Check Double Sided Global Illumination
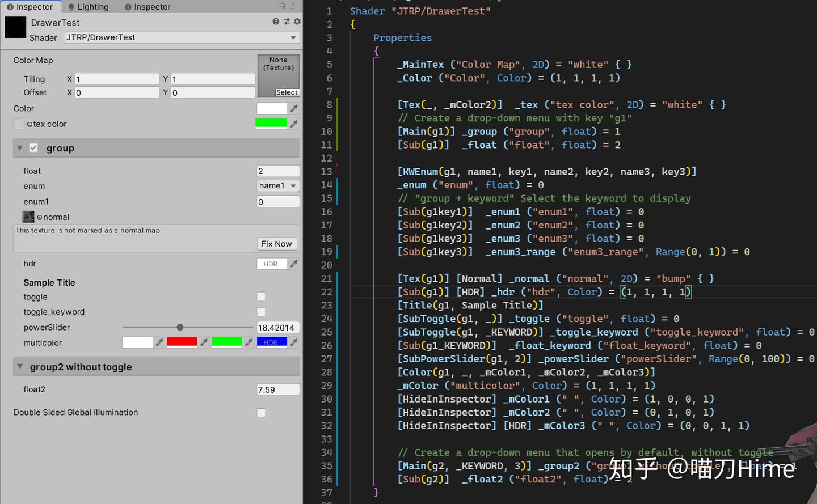 (260, 413)
